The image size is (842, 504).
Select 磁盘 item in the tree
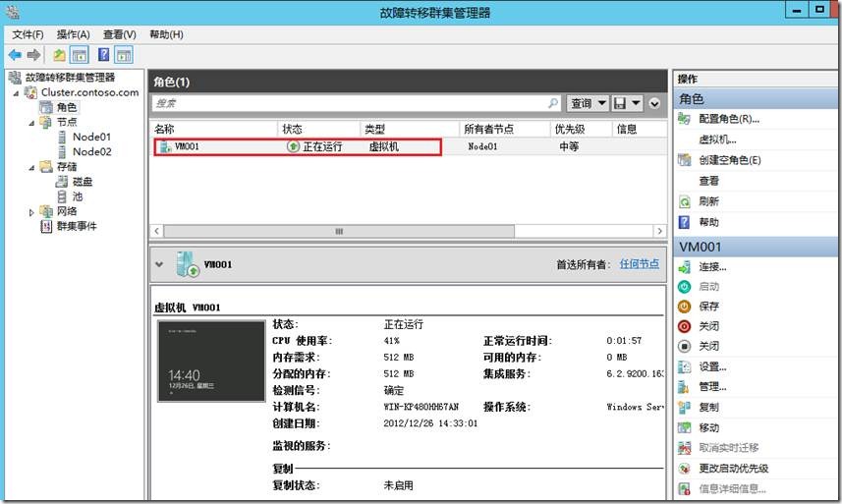click(83, 182)
